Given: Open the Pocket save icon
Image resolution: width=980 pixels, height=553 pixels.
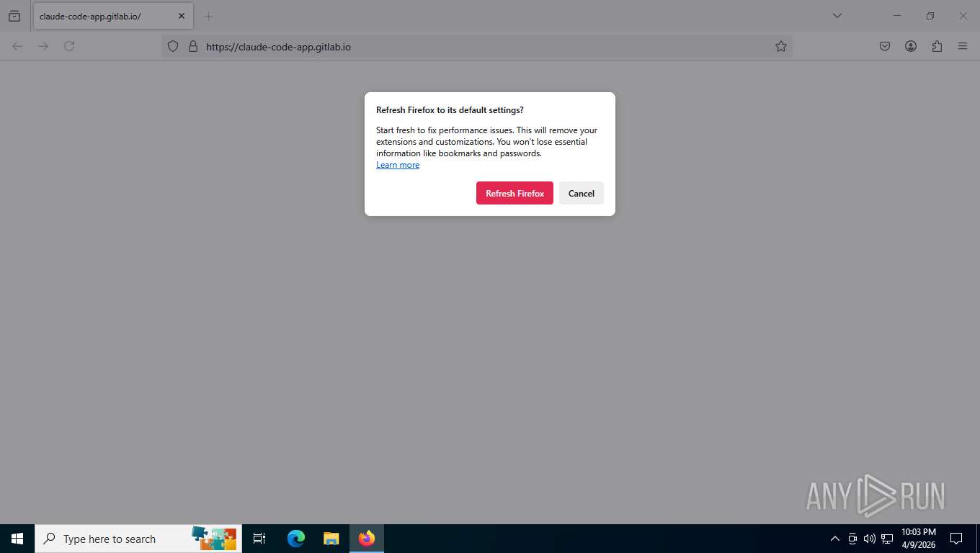Looking at the screenshot, I should (x=885, y=46).
